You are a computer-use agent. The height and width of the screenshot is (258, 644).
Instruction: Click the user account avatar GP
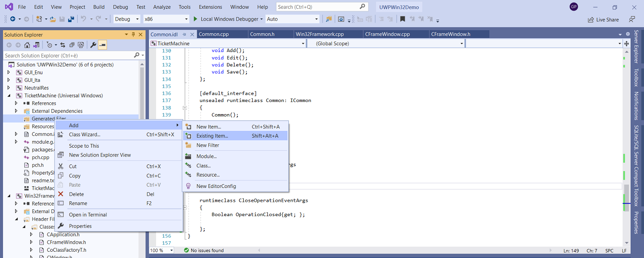click(x=574, y=7)
